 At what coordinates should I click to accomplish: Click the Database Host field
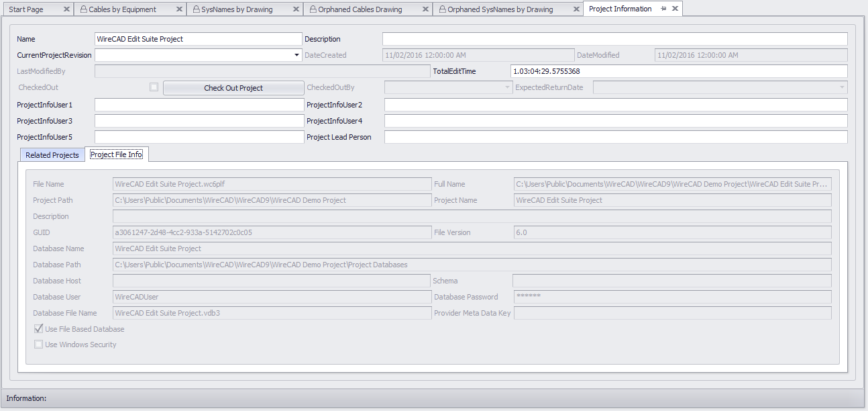[272, 281]
